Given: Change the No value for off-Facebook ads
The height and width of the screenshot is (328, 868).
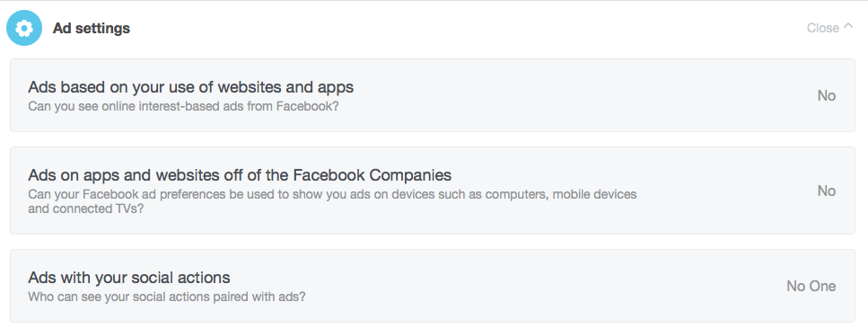Looking at the screenshot, I should (x=827, y=191).
